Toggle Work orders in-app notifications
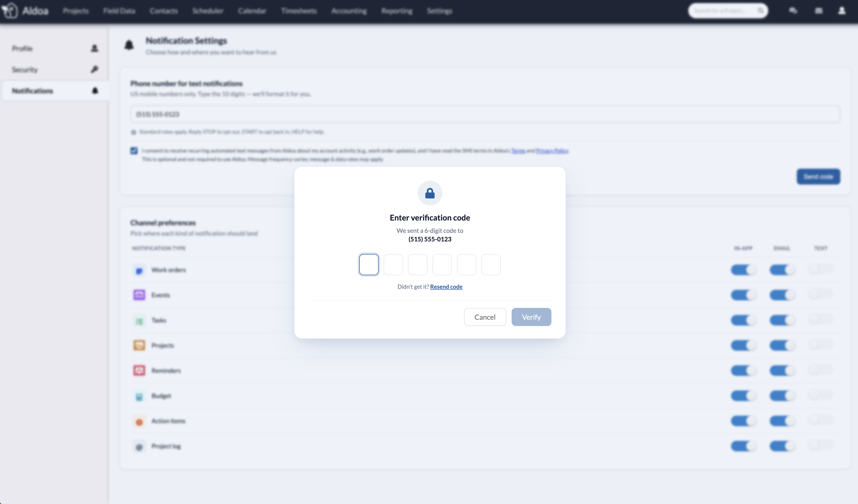The width and height of the screenshot is (858, 504). [743, 270]
